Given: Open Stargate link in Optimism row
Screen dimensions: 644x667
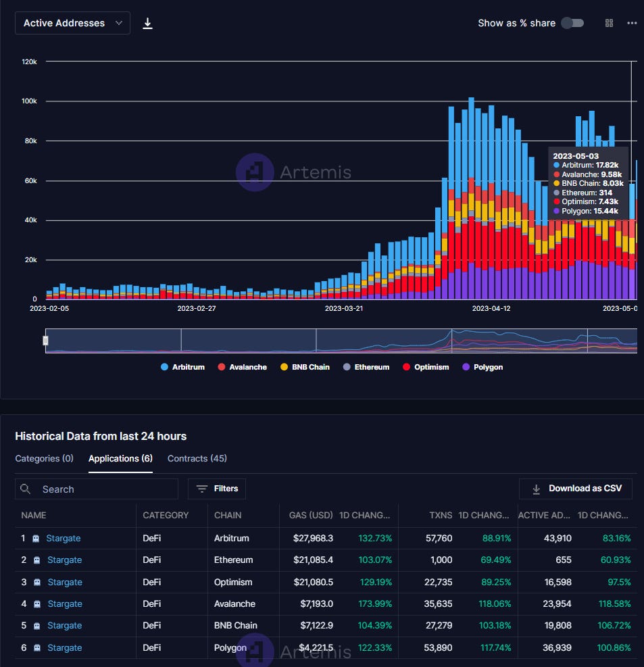Looking at the screenshot, I should pos(65,583).
